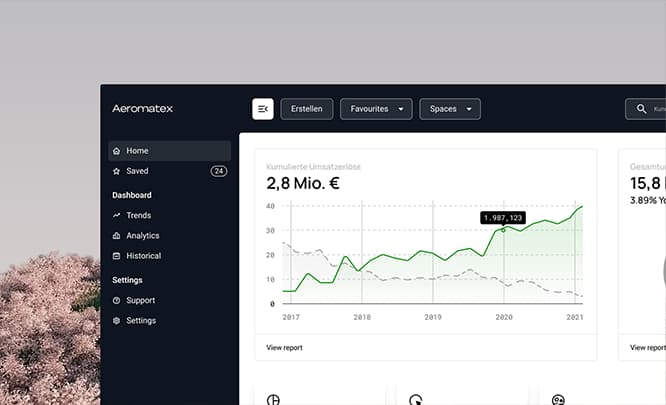
Task: Go to Home in sidebar
Action: pyautogui.click(x=169, y=151)
